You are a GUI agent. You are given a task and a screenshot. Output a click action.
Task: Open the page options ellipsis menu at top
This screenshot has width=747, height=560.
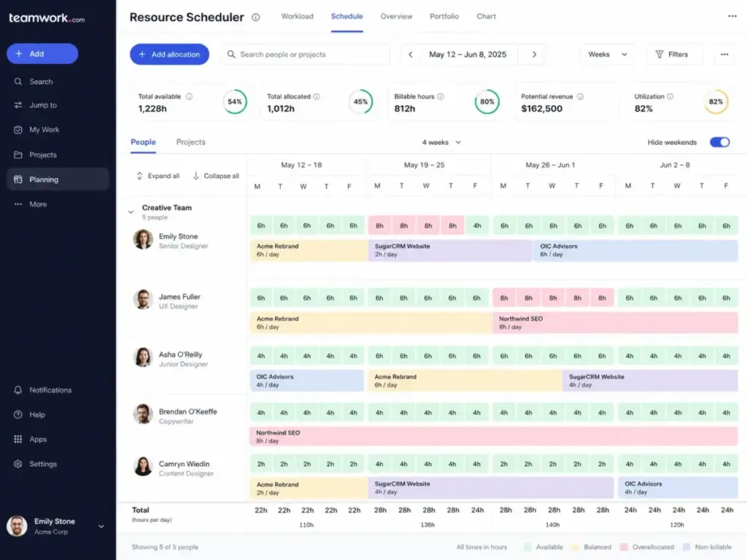[x=732, y=16]
